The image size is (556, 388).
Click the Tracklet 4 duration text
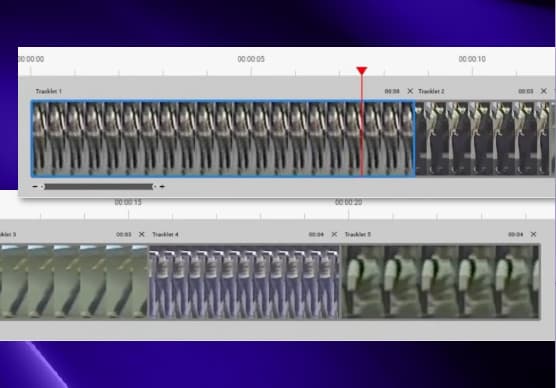click(x=316, y=234)
